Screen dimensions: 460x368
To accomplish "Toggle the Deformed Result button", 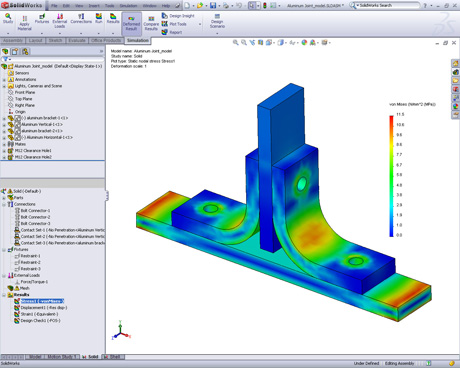I will point(131,23).
